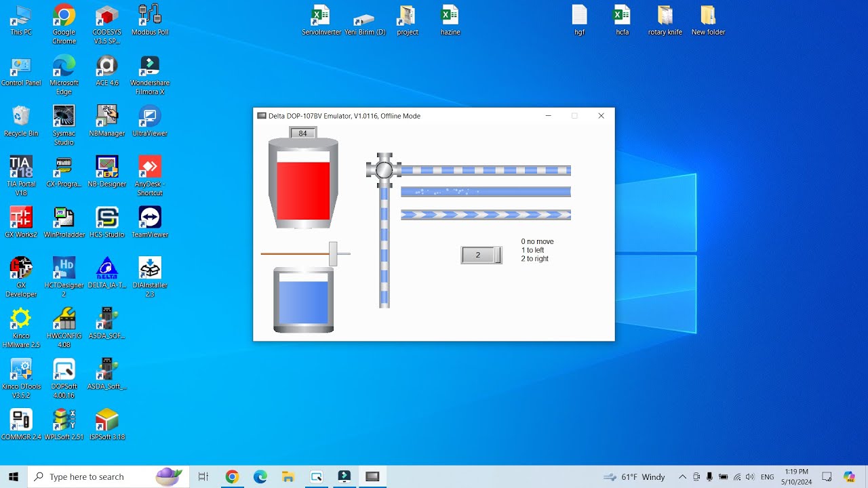Click the '2 to right' legend text

coord(535,259)
